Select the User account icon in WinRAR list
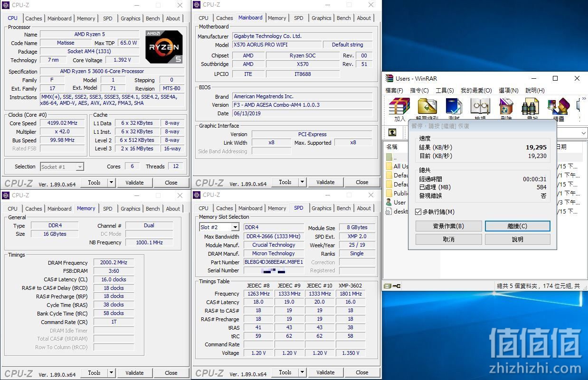 (x=389, y=202)
